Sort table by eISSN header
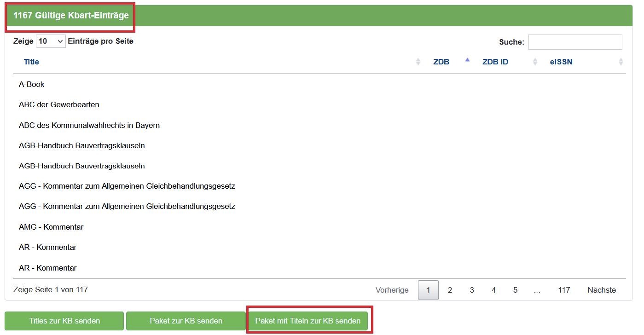Viewport: 644px width, 335px height. (561, 62)
